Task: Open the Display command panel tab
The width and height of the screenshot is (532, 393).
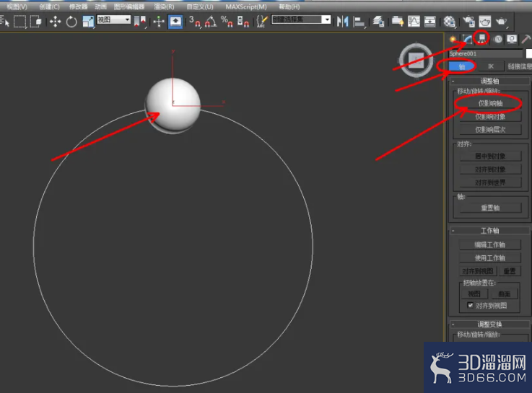Action: pos(512,39)
